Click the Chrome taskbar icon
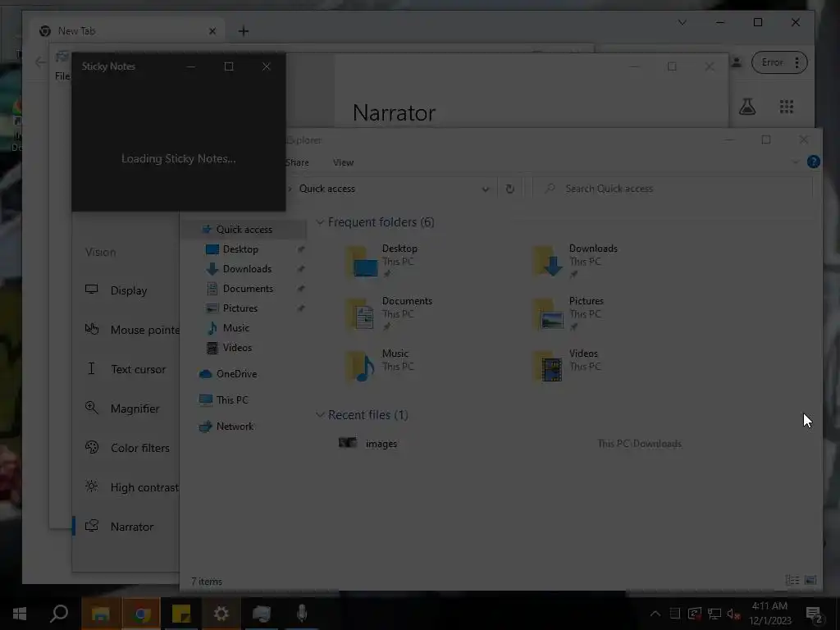 point(140,614)
